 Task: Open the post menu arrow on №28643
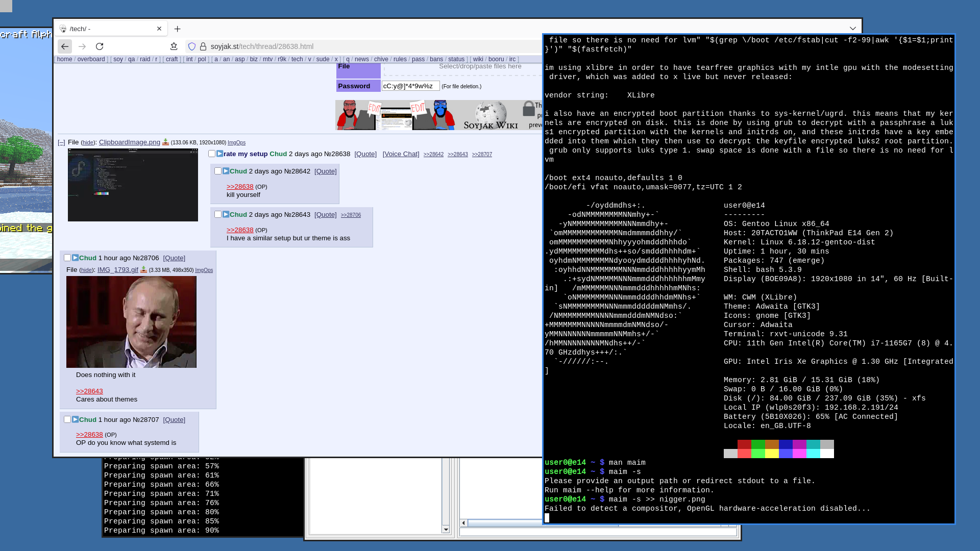click(226, 214)
